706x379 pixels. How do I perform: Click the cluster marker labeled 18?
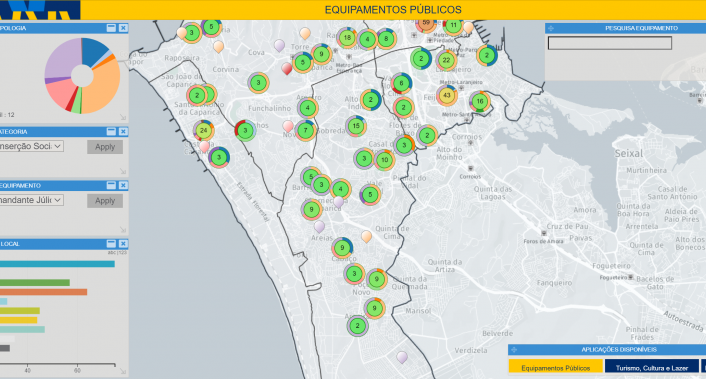click(x=347, y=38)
